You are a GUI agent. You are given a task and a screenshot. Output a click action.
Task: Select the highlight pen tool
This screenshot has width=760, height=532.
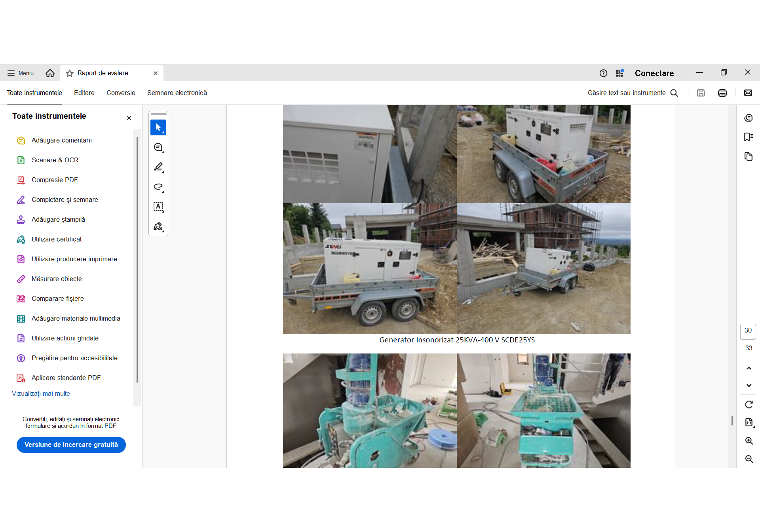click(x=158, y=167)
